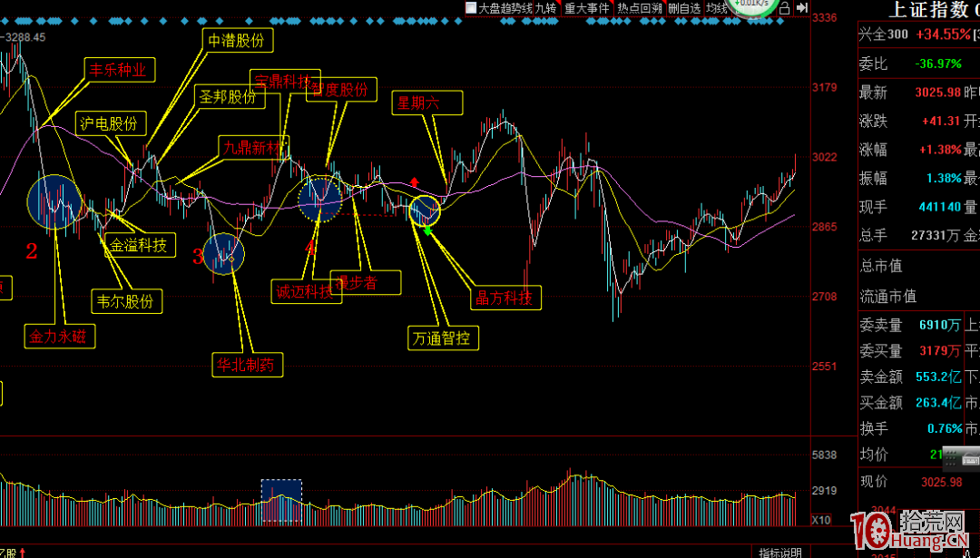Open the 指标说明 tab
The image size is (980, 558).
click(780, 553)
